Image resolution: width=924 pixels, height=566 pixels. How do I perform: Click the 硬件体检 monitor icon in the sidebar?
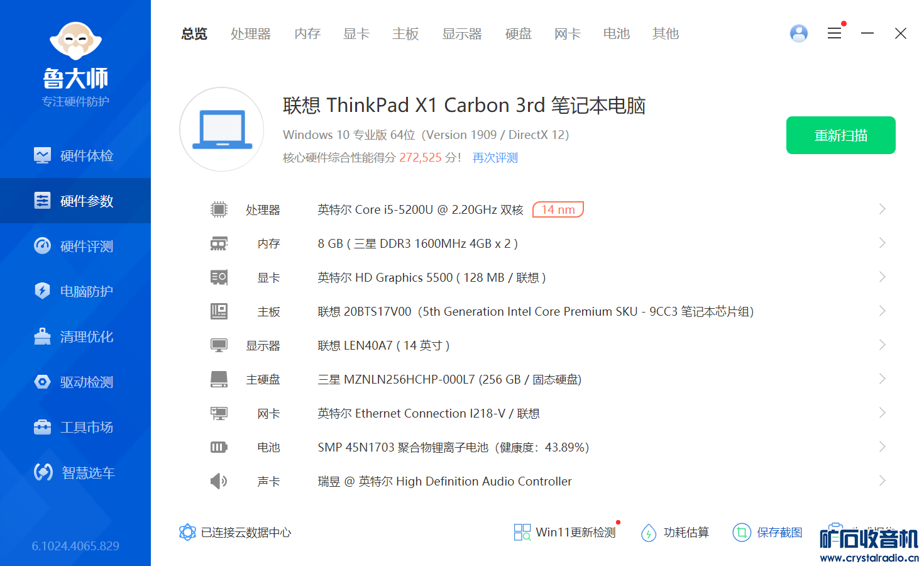[x=42, y=155]
